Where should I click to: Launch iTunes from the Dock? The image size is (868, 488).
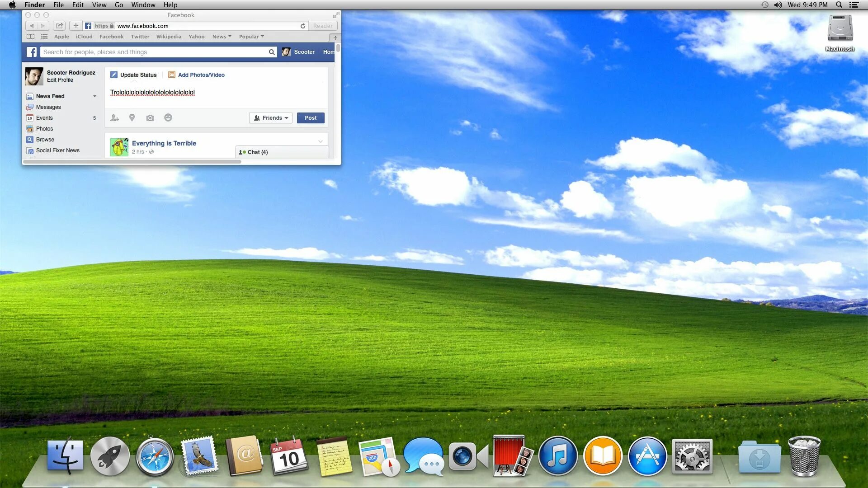pyautogui.click(x=557, y=456)
